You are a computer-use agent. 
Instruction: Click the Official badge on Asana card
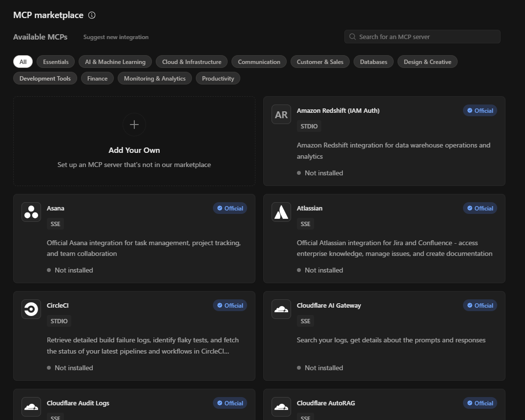230,209
